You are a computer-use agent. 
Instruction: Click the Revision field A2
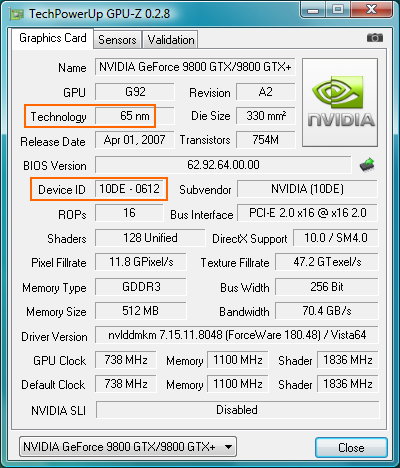tap(266, 92)
